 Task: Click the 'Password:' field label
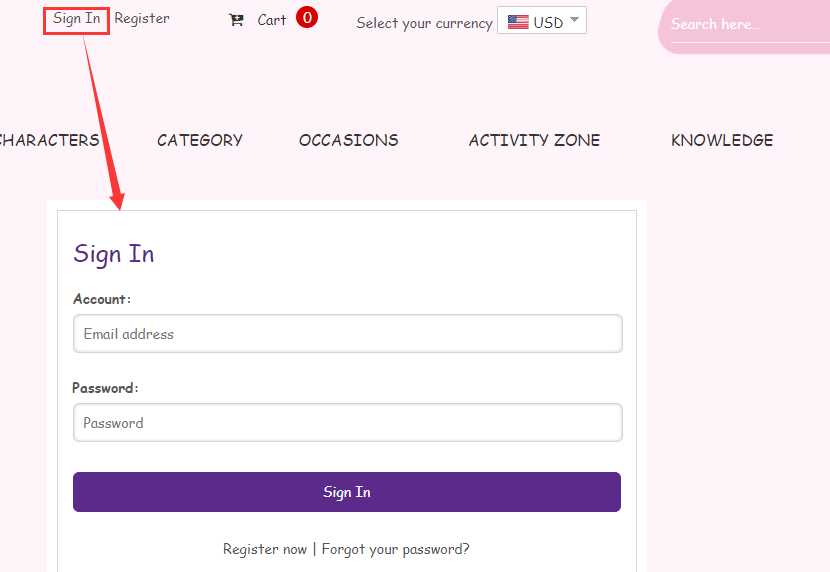[x=105, y=387]
